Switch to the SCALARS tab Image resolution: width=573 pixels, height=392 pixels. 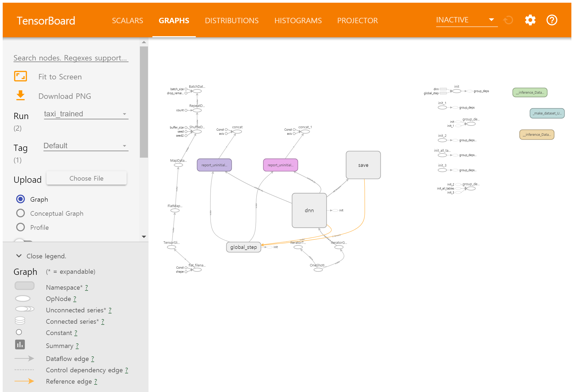pyautogui.click(x=127, y=21)
